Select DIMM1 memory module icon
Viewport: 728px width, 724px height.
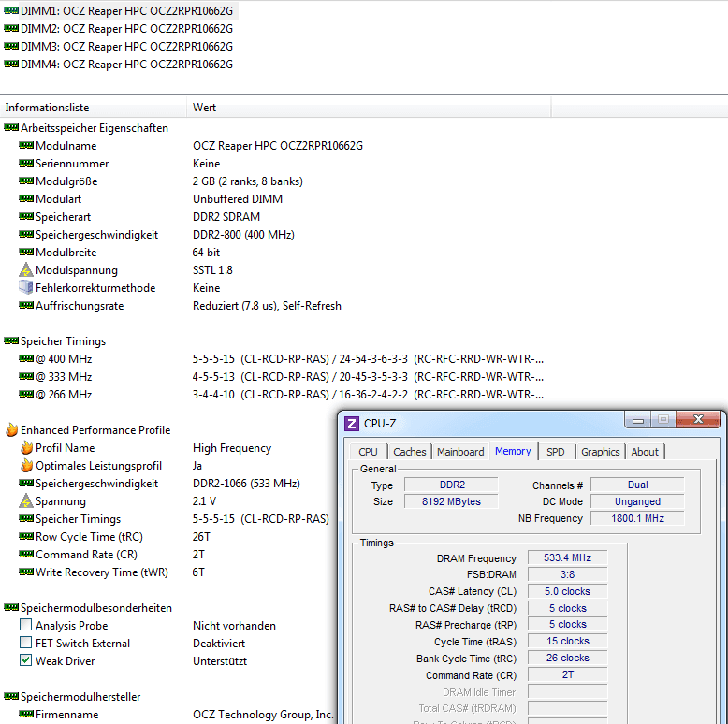[11, 10]
